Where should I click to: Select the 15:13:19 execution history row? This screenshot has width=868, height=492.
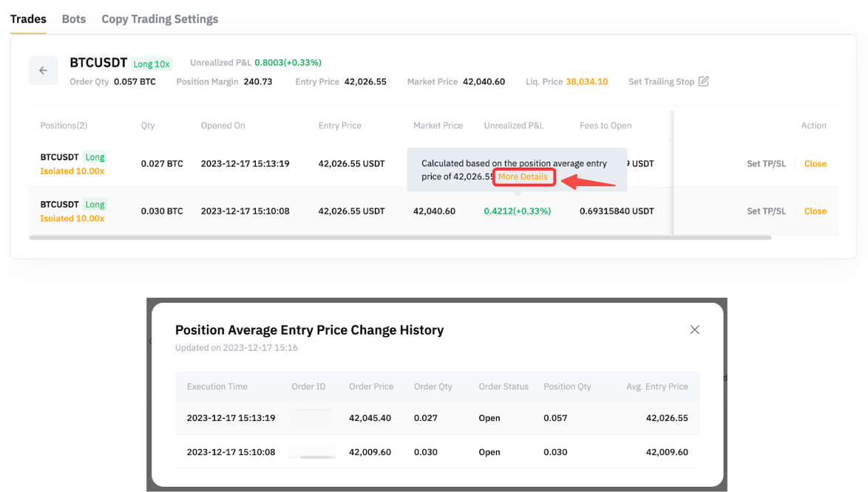click(436, 418)
